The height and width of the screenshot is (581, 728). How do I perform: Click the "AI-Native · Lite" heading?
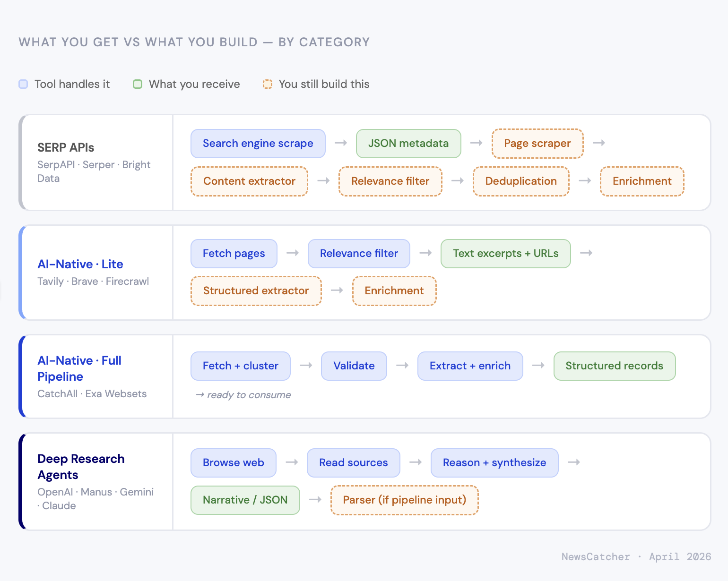tap(80, 265)
